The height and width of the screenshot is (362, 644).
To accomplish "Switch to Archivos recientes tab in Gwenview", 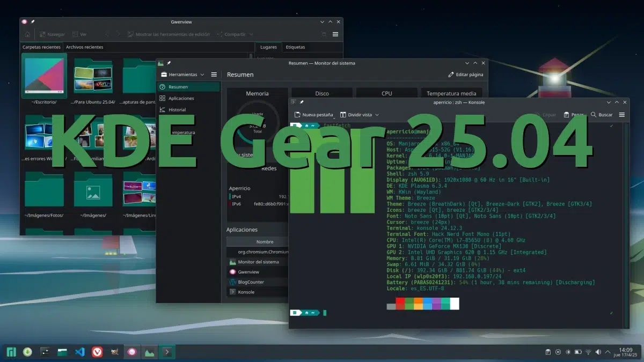I will tap(84, 47).
